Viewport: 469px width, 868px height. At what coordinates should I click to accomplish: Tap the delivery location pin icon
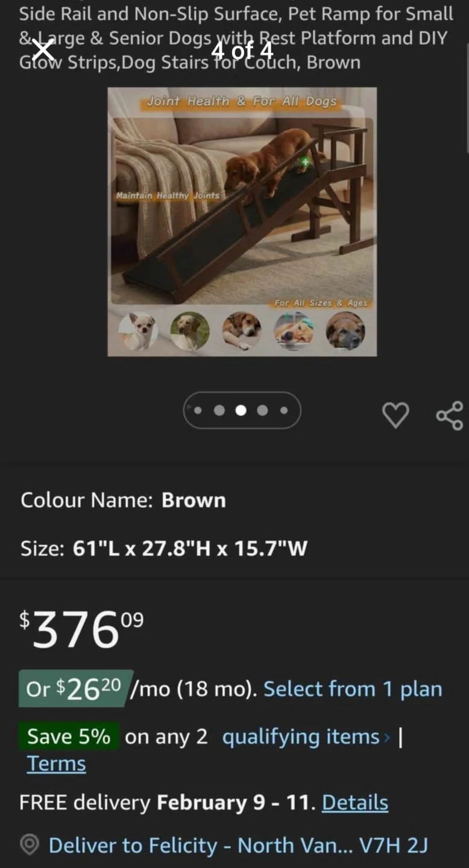click(30, 845)
